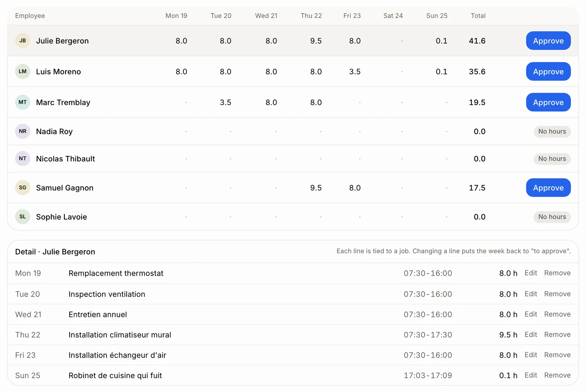The width and height of the screenshot is (586, 392).
Task: Edit the Entretien annuel line
Action: tap(531, 314)
